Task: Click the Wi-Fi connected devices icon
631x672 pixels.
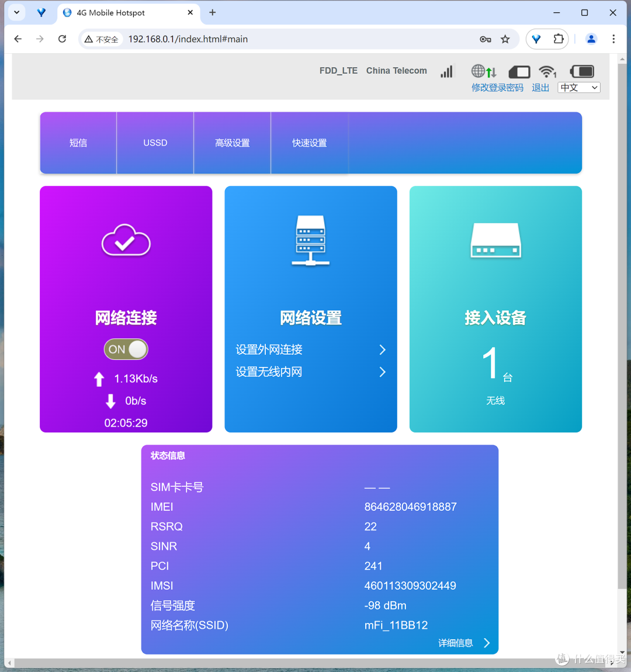Action: 547,71
